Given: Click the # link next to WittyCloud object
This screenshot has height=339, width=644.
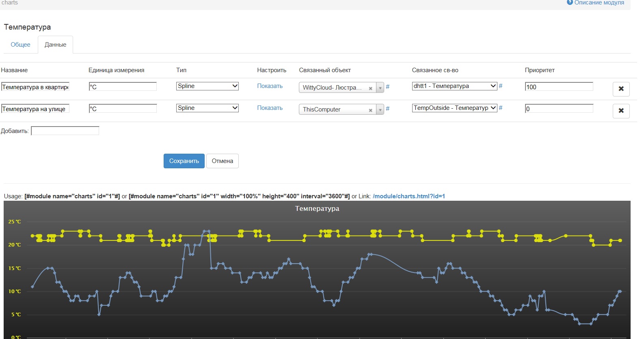Looking at the screenshot, I should (x=387, y=87).
